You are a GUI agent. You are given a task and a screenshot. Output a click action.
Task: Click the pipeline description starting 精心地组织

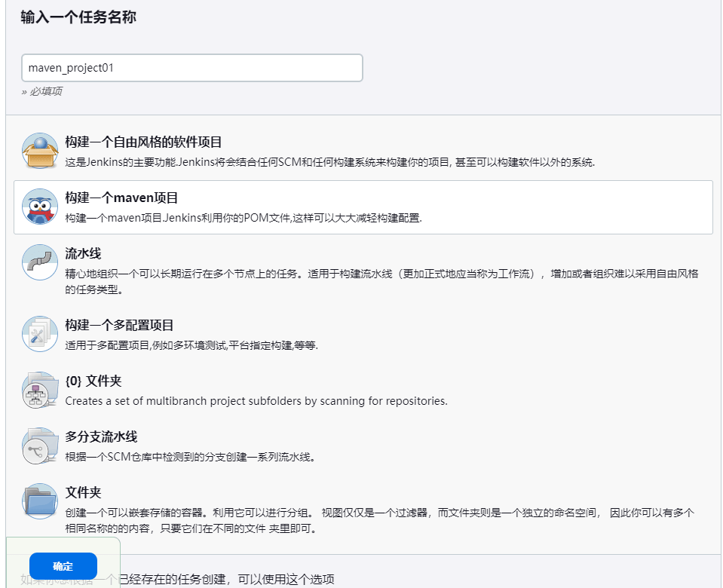(x=381, y=282)
